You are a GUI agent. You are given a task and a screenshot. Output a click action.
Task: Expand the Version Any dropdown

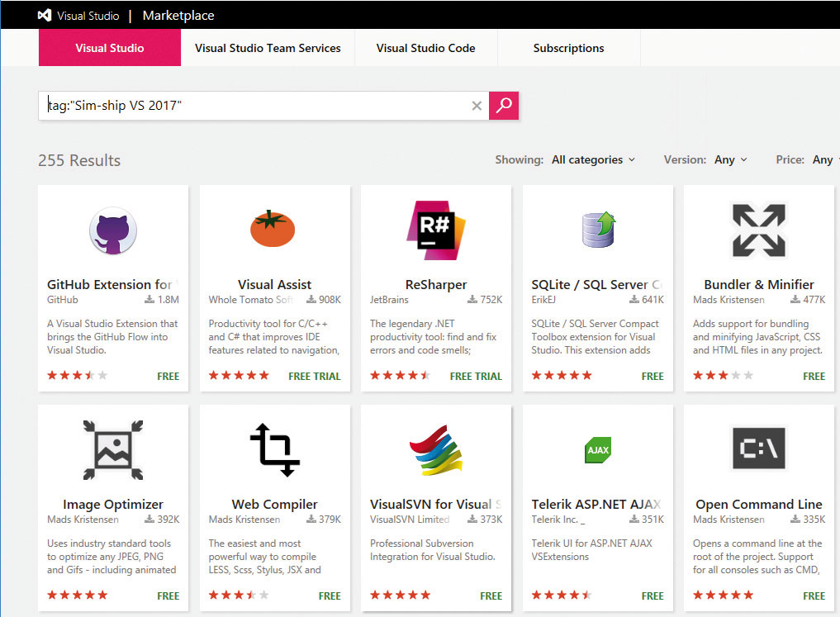tap(731, 159)
